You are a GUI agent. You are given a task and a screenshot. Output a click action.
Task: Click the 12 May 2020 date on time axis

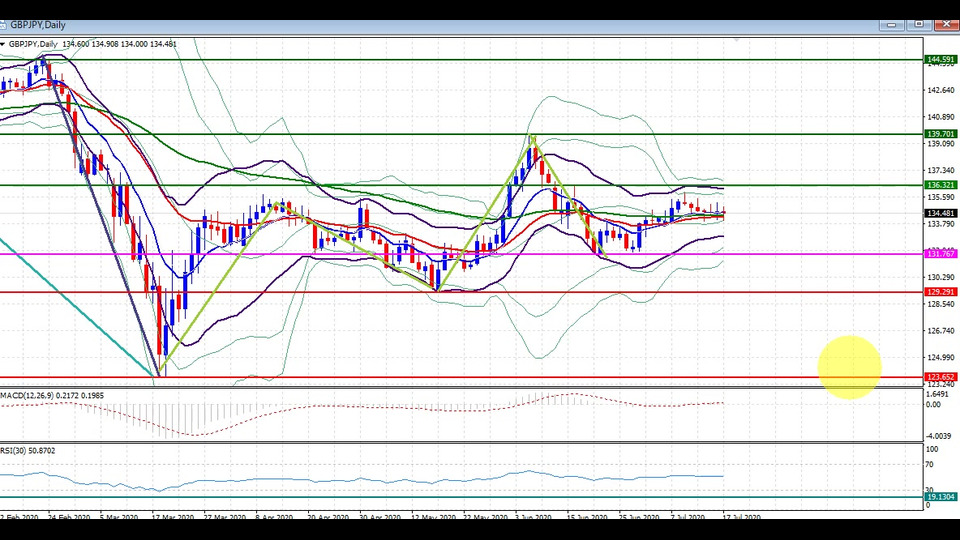pos(433,517)
